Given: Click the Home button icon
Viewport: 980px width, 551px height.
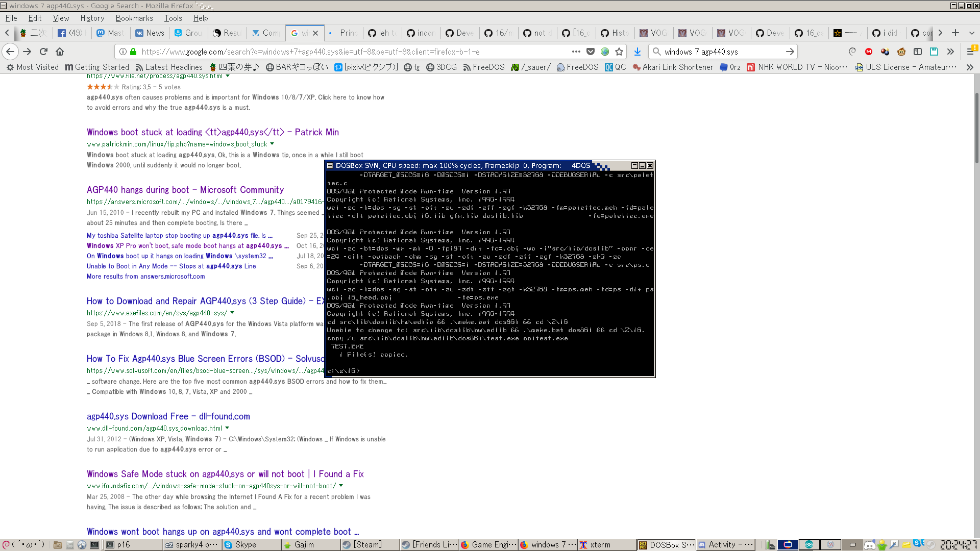Looking at the screenshot, I should click(60, 51).
